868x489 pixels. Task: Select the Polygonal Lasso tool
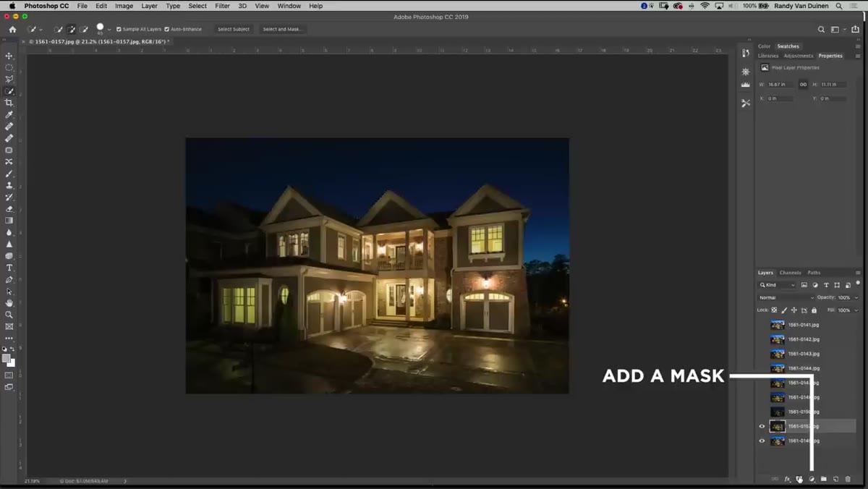(9, 80)
